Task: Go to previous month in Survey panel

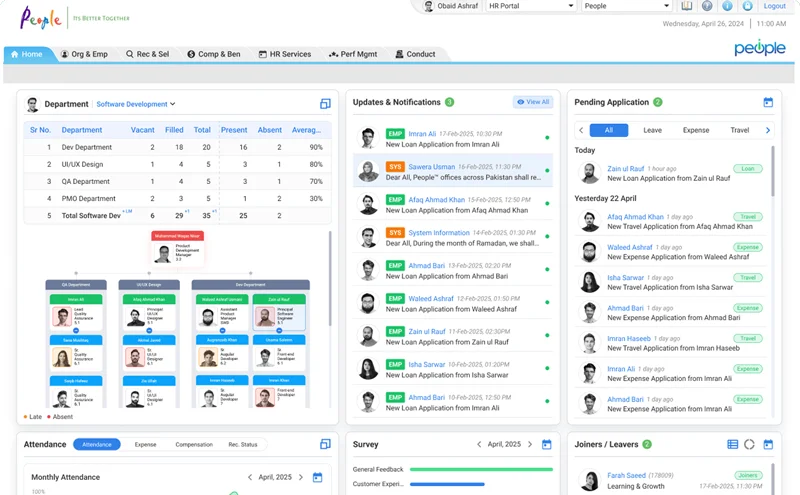Action: click(479, 444)
